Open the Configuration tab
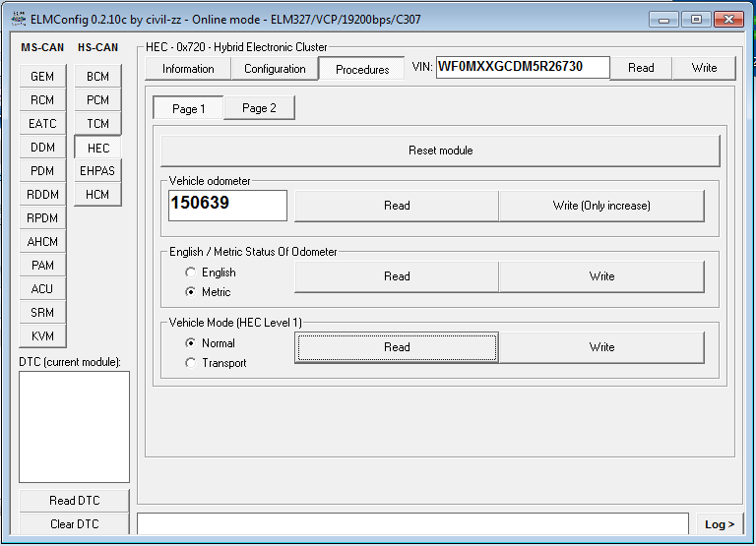Viewport: 756px width, 546px height. 275,69
